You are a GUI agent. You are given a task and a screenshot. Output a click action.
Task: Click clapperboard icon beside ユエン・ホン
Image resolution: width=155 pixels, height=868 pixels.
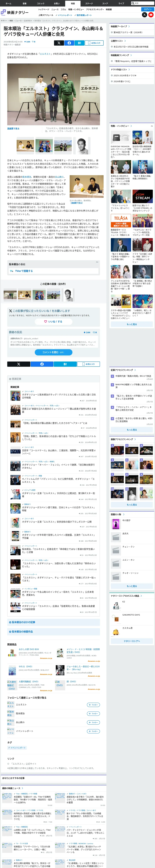point(116,563)
